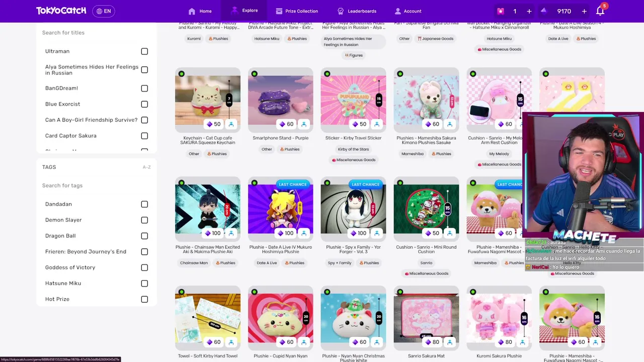Screen dimensions: 644x362
Task: Click Search for titles field
Action: click(x=97, y=33)
